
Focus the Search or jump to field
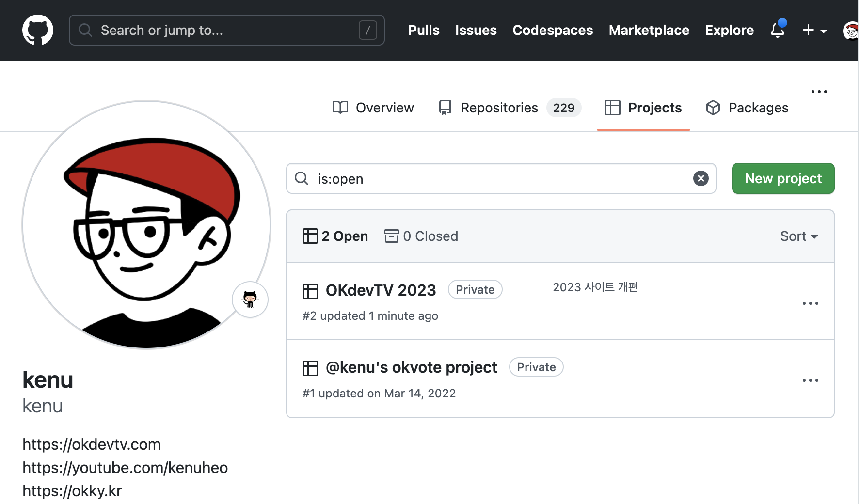coord(227,30)
